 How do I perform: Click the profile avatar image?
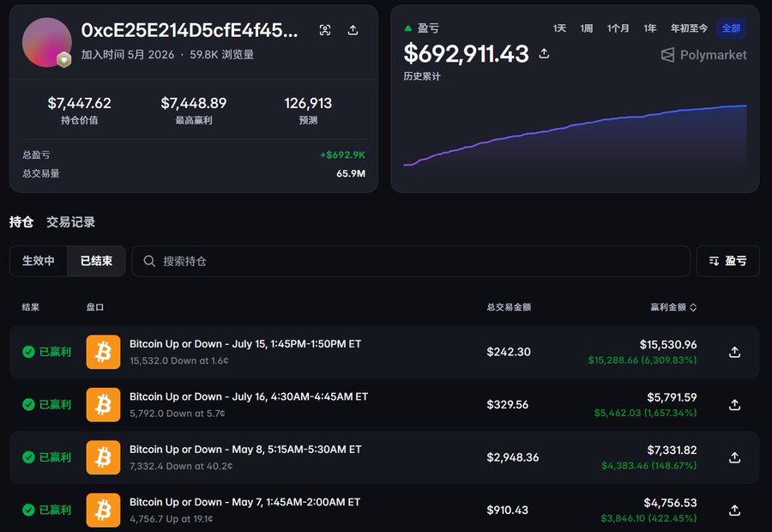(47, 42)
